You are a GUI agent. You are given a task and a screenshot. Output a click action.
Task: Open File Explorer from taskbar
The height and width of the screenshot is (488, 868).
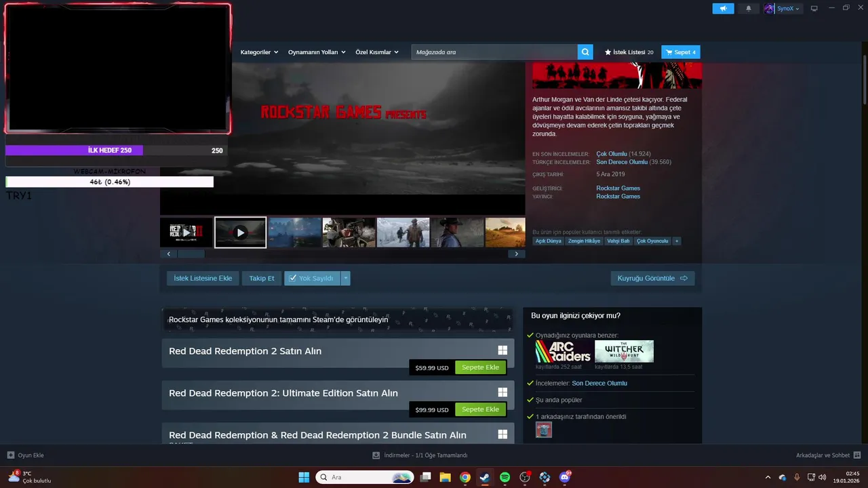tap(445, 477)
